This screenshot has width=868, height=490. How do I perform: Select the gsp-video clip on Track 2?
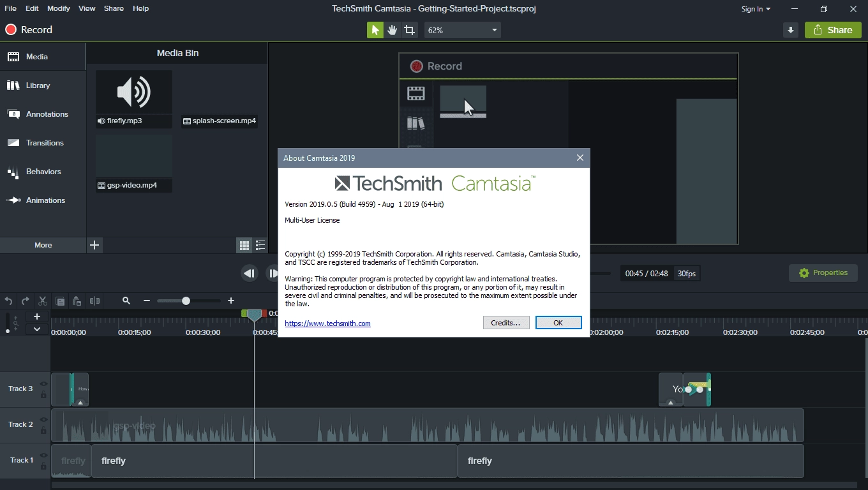[x=427, y=426]
